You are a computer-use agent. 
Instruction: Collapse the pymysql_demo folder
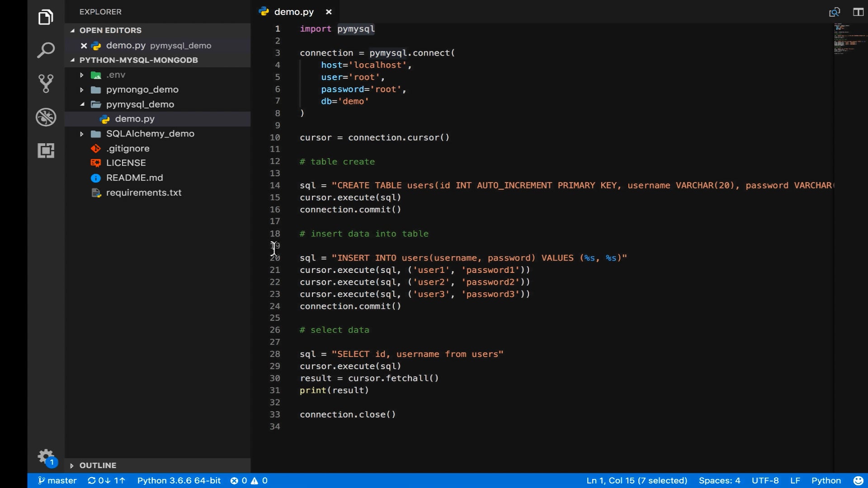(x=140, y=104)
